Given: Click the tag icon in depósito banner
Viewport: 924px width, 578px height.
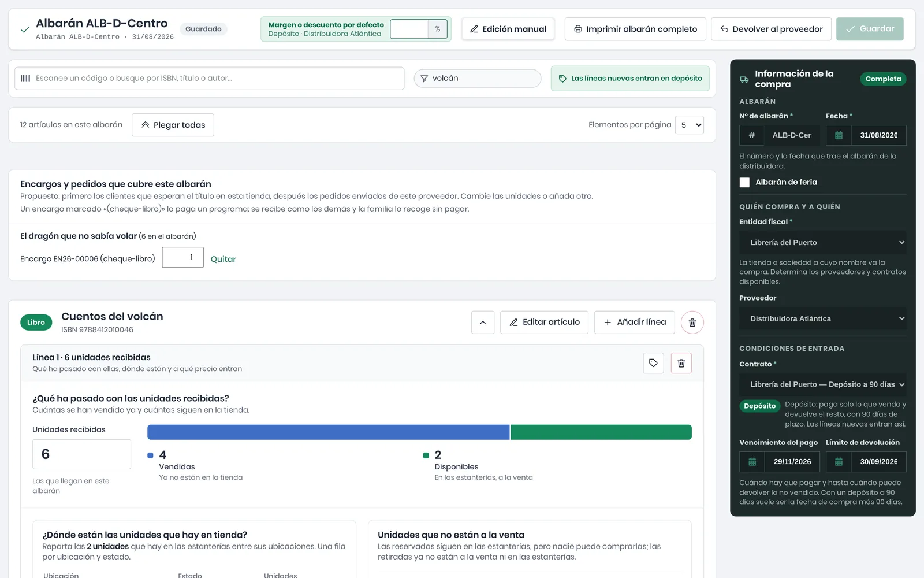Looking at the screenshot, I should tap(562, 79).
